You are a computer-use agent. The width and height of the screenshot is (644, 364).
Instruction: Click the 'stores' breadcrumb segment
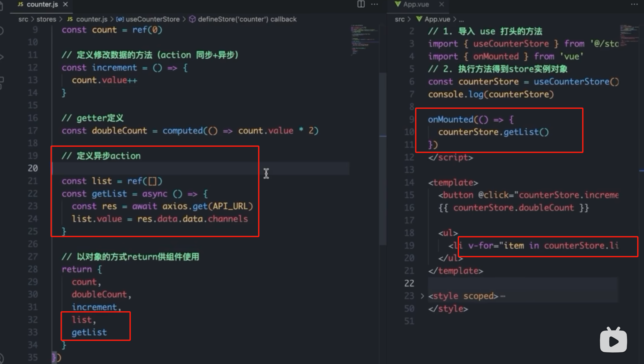point(46,19)
